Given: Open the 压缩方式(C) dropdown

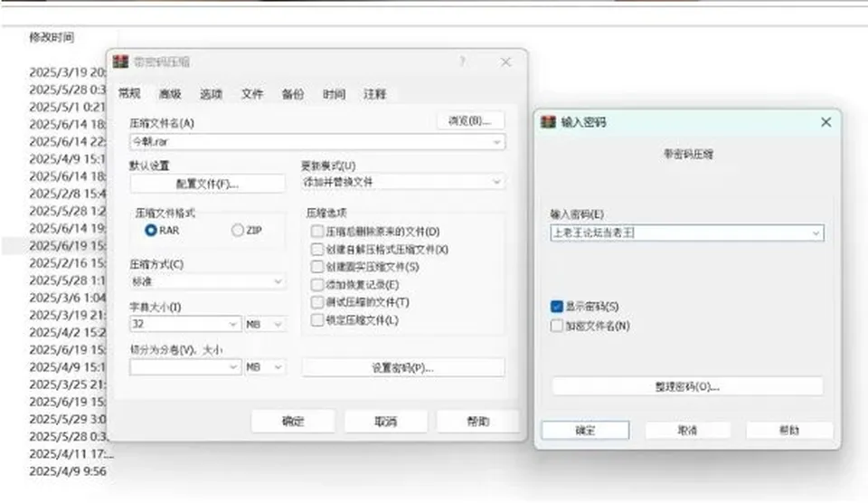Looking at the screenshot, I should pos(208,281).
